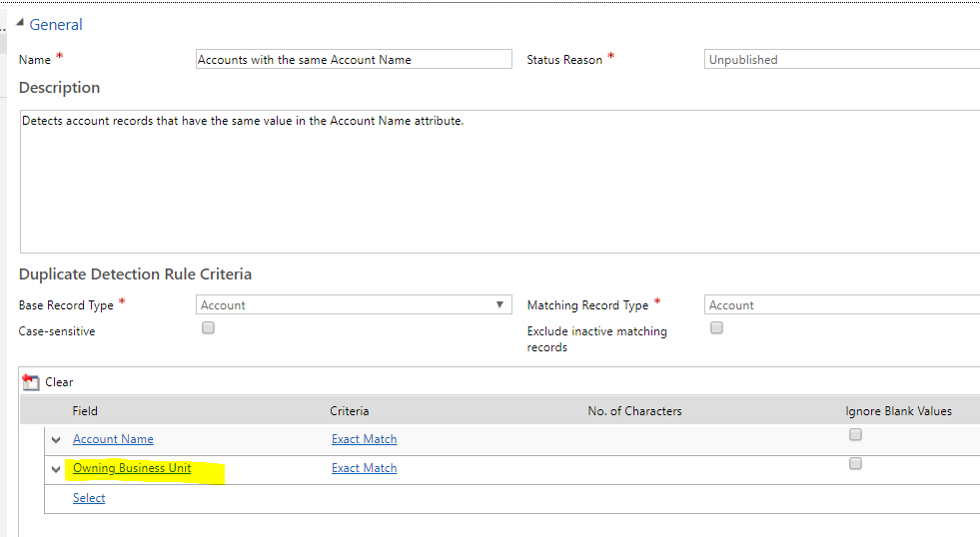Check Ignore Blank Values for Account Name

[855, 434]
